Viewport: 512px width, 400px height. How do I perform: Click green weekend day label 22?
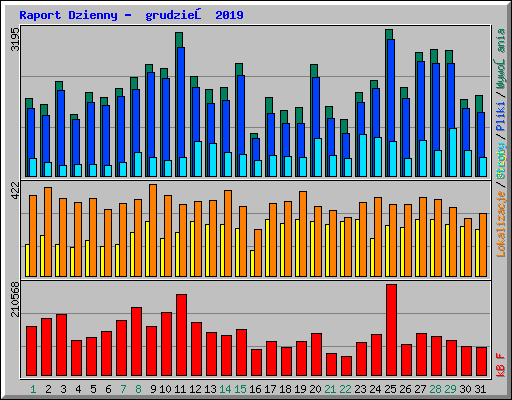345,389
